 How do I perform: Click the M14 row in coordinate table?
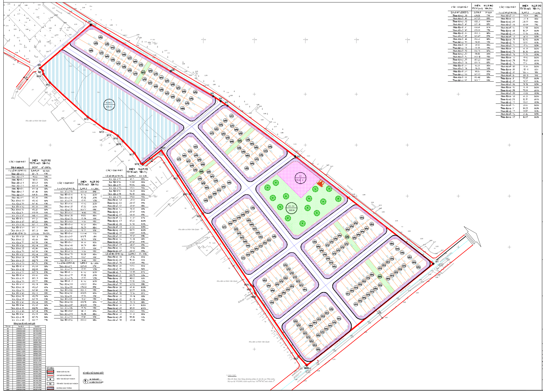point(25,358)
